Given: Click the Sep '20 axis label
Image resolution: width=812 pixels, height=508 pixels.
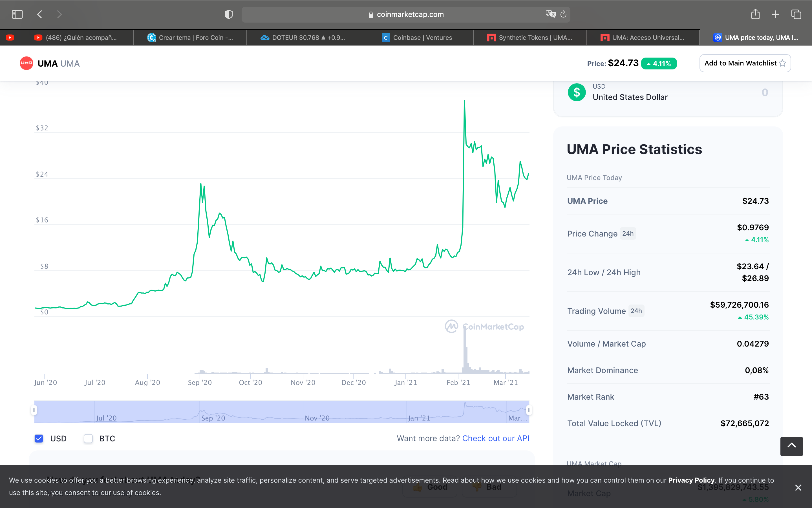Looking at the screenshot, I should [x=200, y=382].
